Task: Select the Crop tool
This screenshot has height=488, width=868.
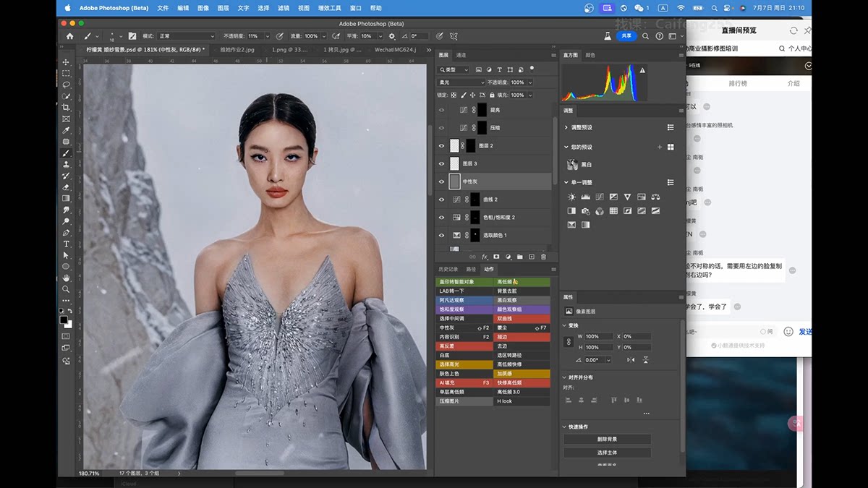Action: [x=66, y=107]
